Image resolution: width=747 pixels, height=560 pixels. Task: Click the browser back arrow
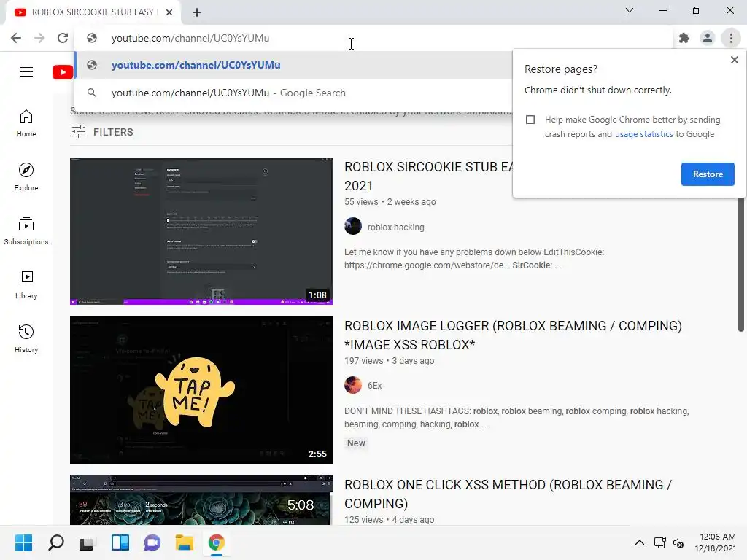click(x=16, y=38)
